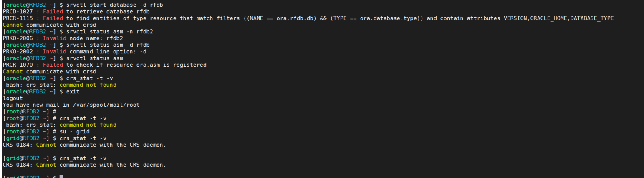Click the 'logout' output line
The image size is (644, 178).
[x=13, y=98]
